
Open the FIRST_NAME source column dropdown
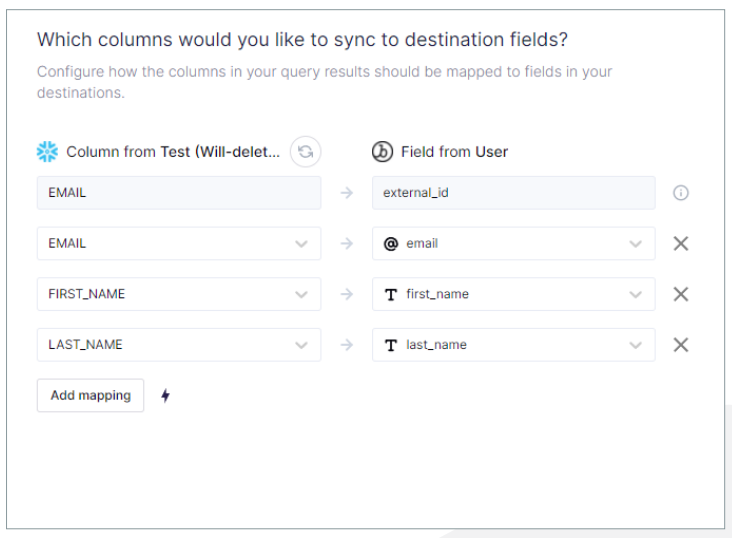tap(179, 294)
